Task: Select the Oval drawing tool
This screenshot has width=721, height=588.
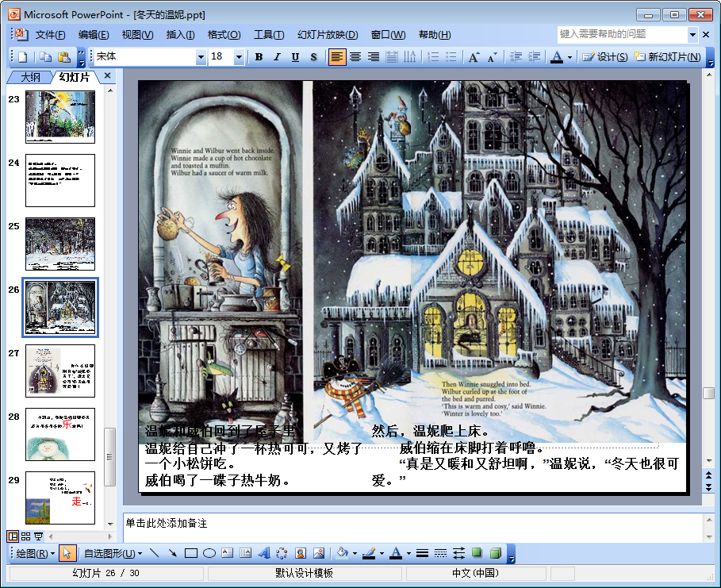Action: (209, 554)
